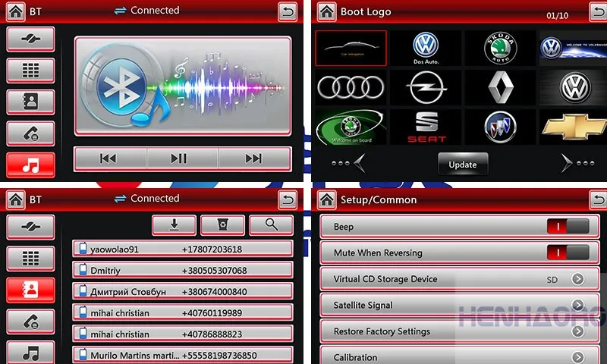Select music tab in BT music screen sidebar

click(30, 165)
